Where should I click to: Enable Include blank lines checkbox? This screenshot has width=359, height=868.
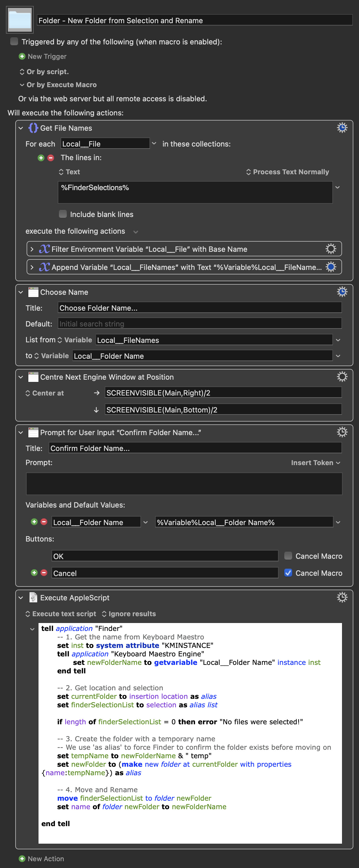pos(63,214)
